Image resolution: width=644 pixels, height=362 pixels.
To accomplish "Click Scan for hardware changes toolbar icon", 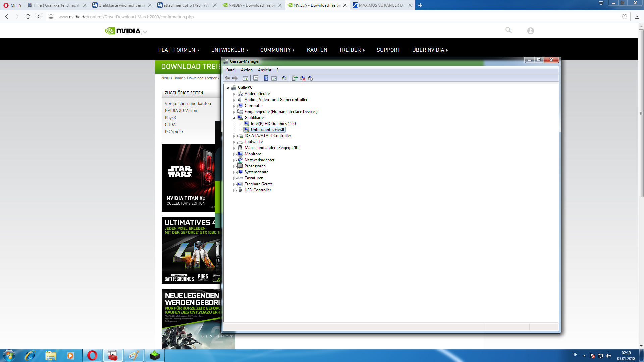I will pos(284,78).
